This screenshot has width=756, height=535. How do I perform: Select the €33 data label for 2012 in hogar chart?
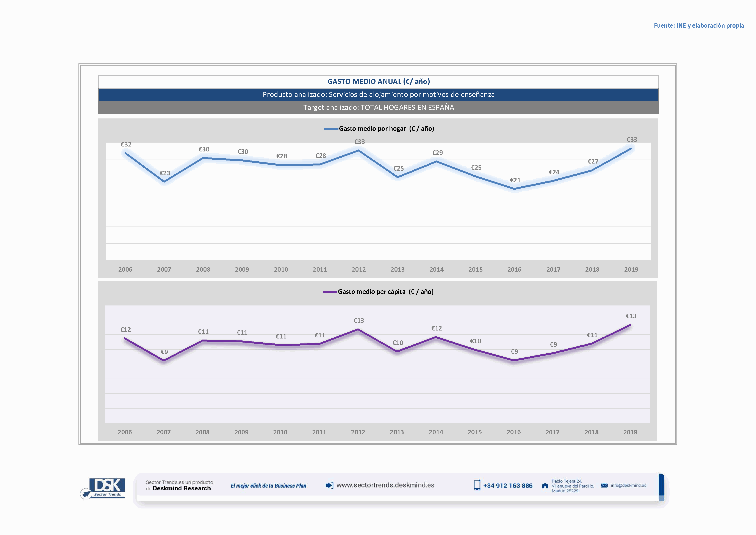[359, 142]
